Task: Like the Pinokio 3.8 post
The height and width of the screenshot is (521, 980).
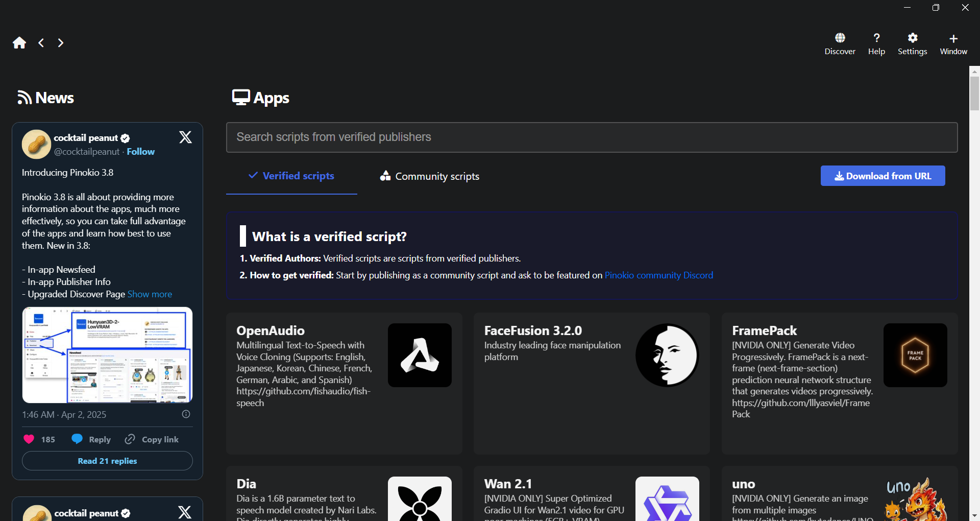Action: click(x=29, y=439)
